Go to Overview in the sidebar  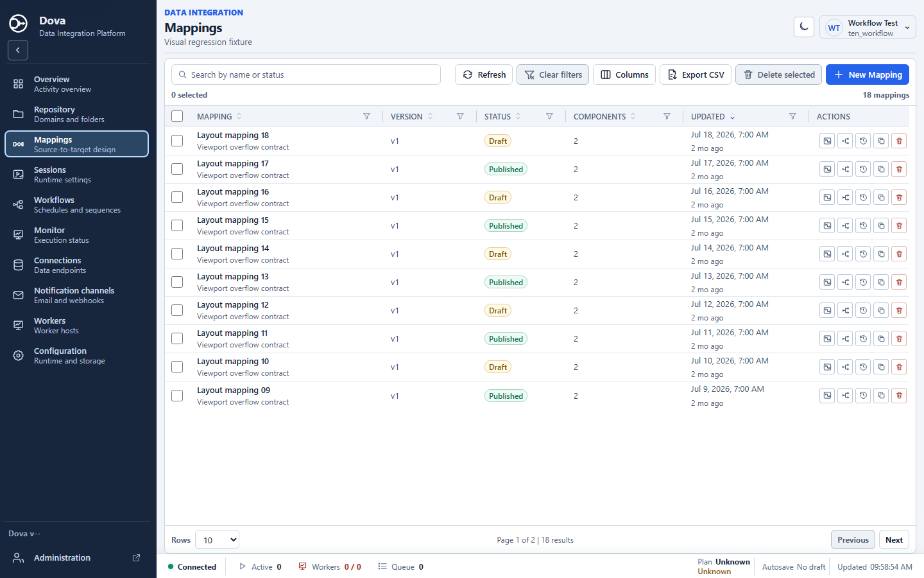coord(76,84)
